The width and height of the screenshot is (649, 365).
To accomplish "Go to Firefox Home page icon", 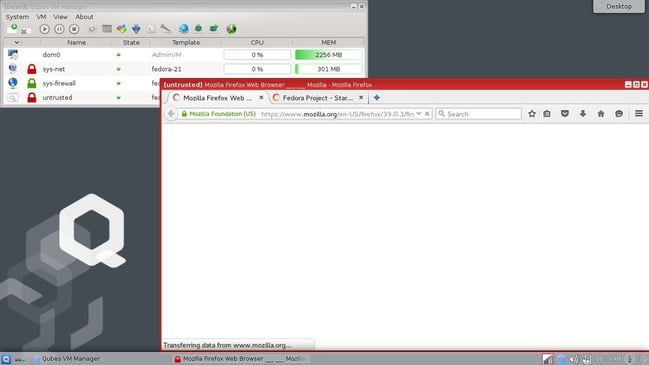I will tap(601, 113).
